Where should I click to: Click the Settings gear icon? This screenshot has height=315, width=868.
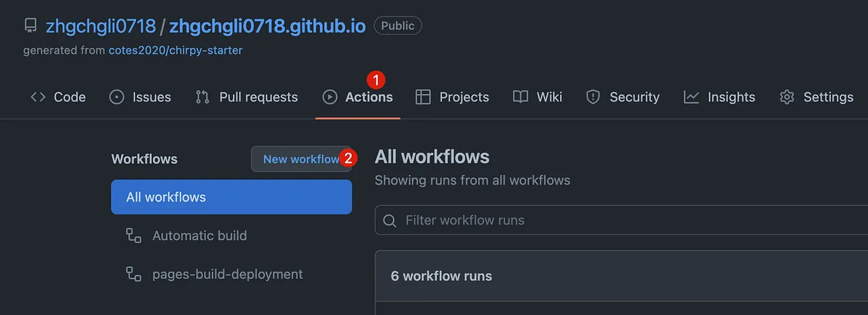[787, 97]
